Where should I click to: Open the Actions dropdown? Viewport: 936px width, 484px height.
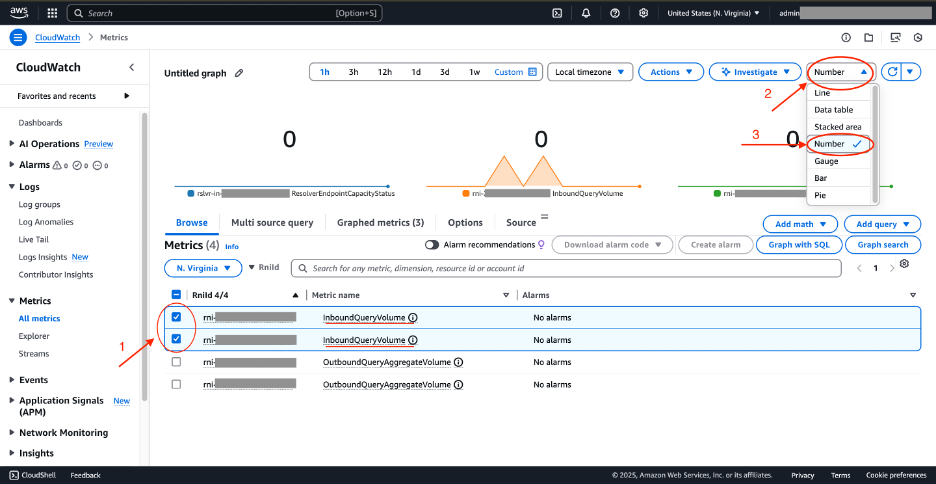click(671, 72)
